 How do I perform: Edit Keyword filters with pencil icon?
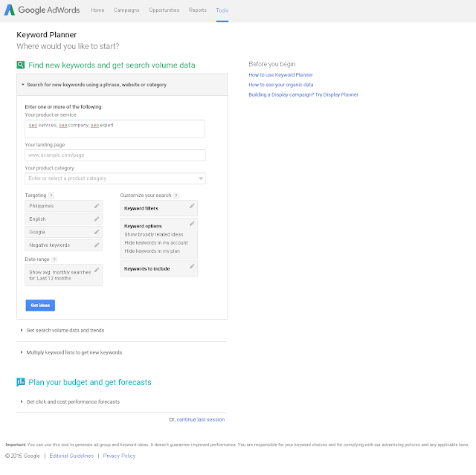(192, 206)
